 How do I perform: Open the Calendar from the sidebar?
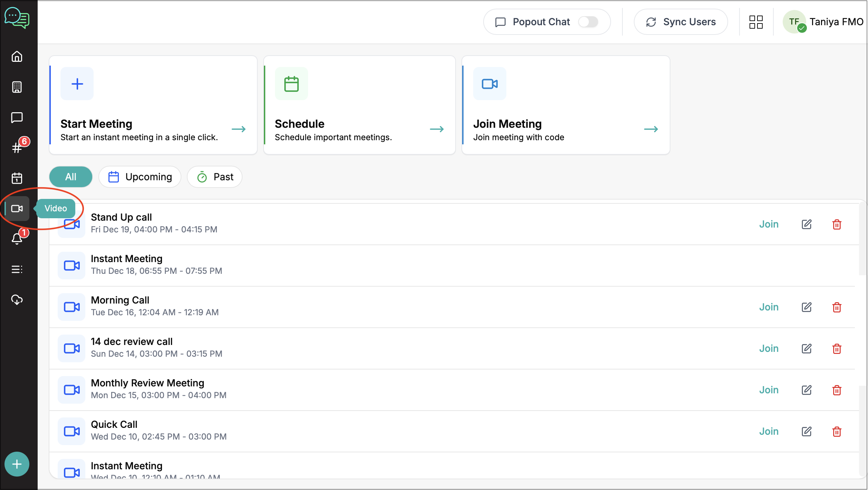pos(17,178)
